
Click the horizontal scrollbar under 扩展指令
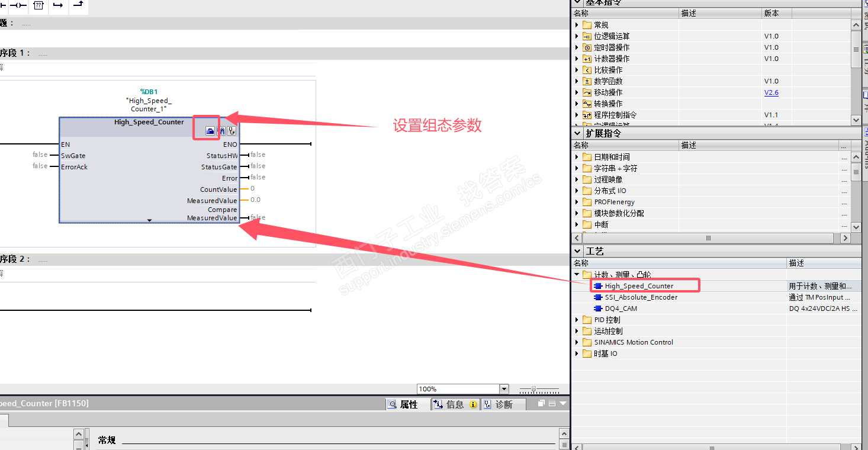point(708,238)
